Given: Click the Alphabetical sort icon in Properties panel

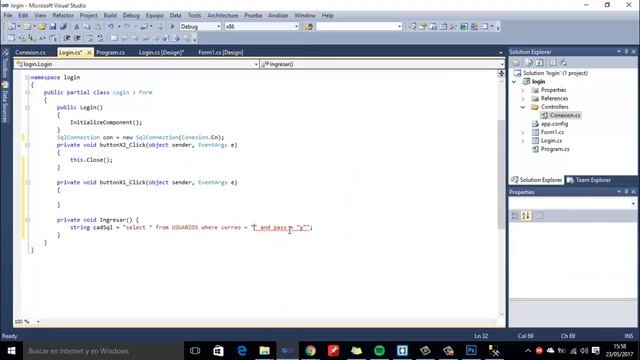Looking at the screenshot, I should [526, 216].
